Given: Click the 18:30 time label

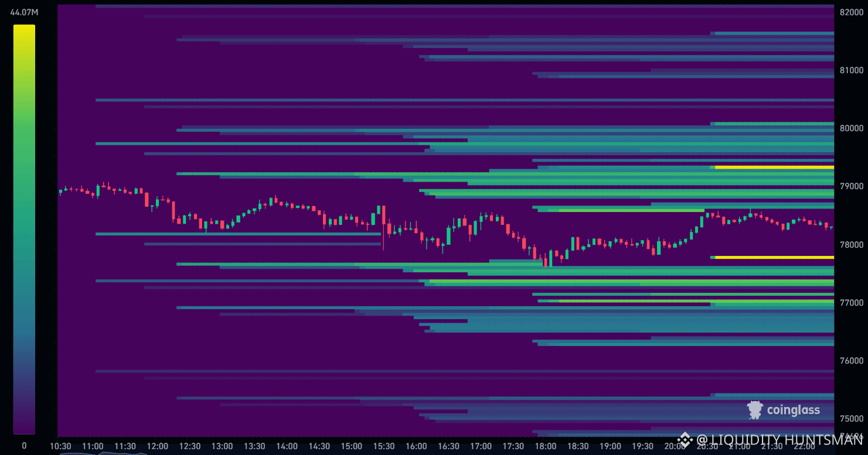Looking at the screenshot, I should (577, 446).
